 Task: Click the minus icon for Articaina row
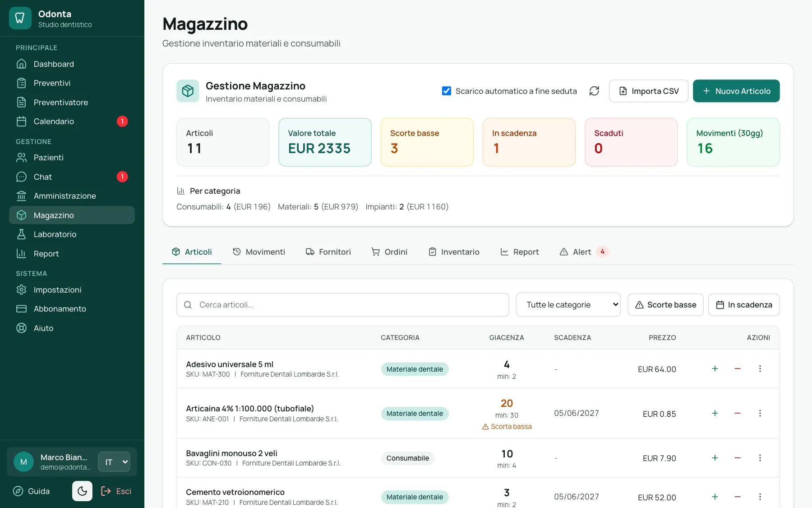click(x=738, y=413)
